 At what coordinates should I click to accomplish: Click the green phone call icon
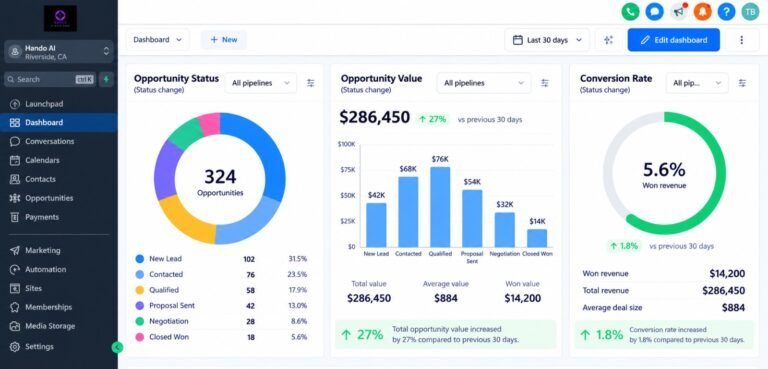click(630, 11)
